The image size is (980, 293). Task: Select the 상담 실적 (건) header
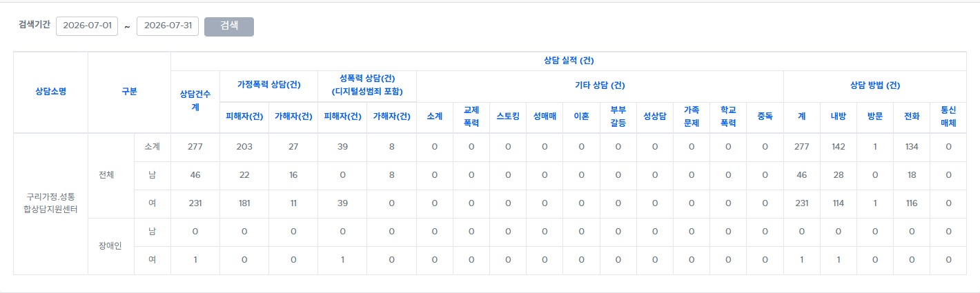click(569, 61)
